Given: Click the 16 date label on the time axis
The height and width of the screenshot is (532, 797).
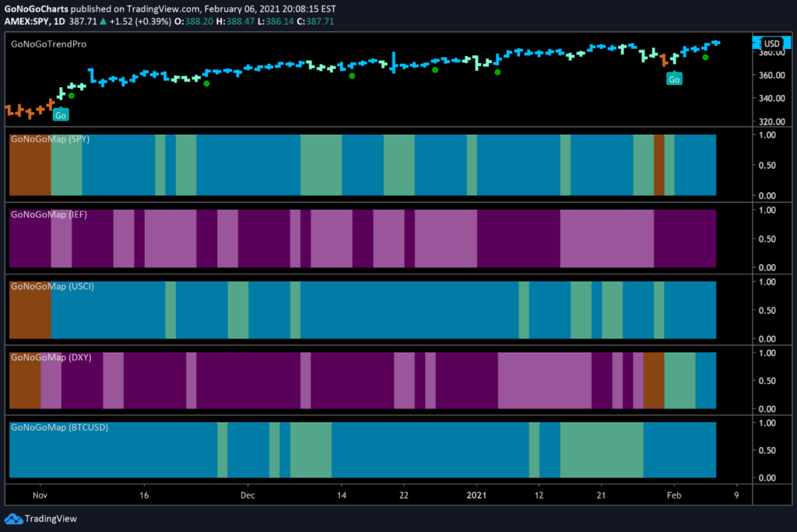Looking at the screenshot, I should click(x=144, y=495).
